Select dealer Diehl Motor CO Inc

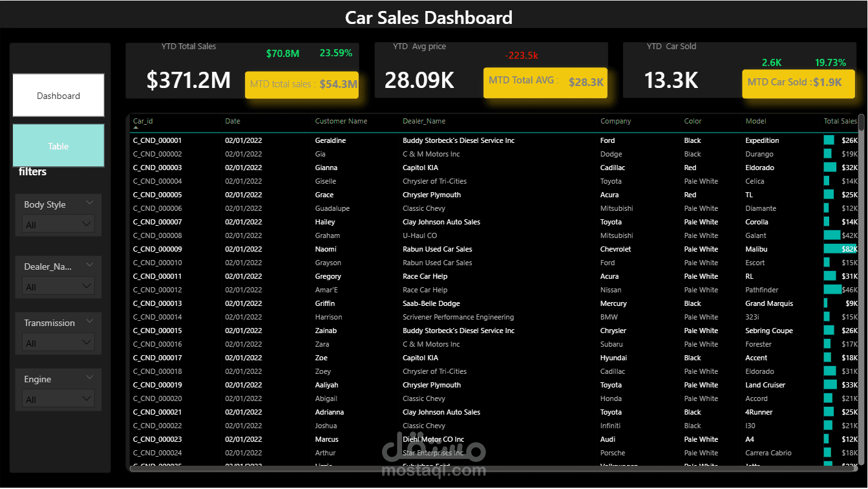pyautogui.click(x=433, y=439)
